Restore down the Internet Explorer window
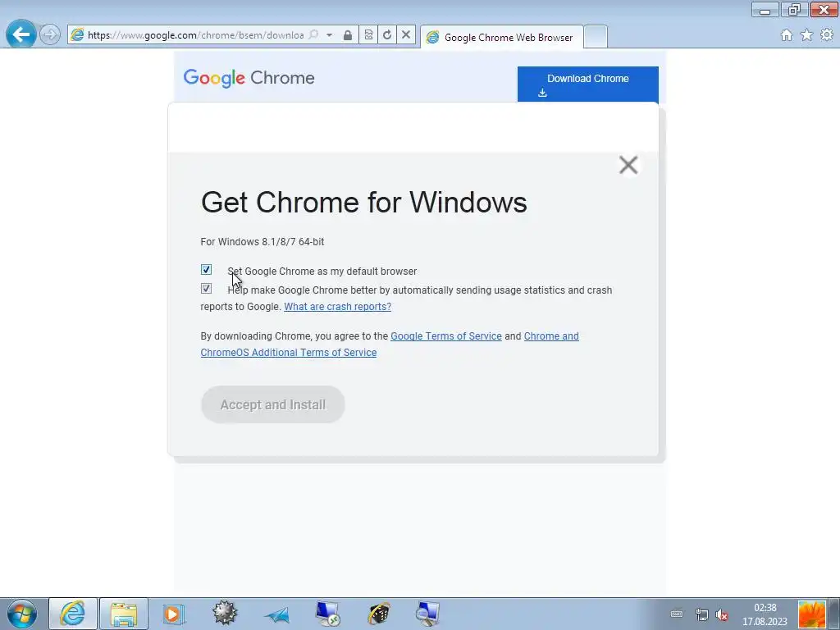This screenshot has height=630, width=840. (794, 10)
